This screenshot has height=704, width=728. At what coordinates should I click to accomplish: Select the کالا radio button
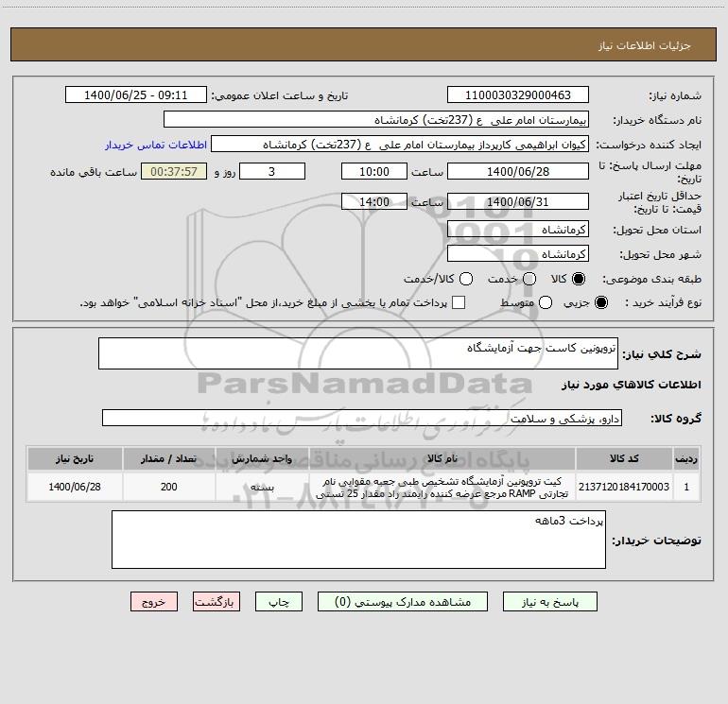tap(579, 279)
